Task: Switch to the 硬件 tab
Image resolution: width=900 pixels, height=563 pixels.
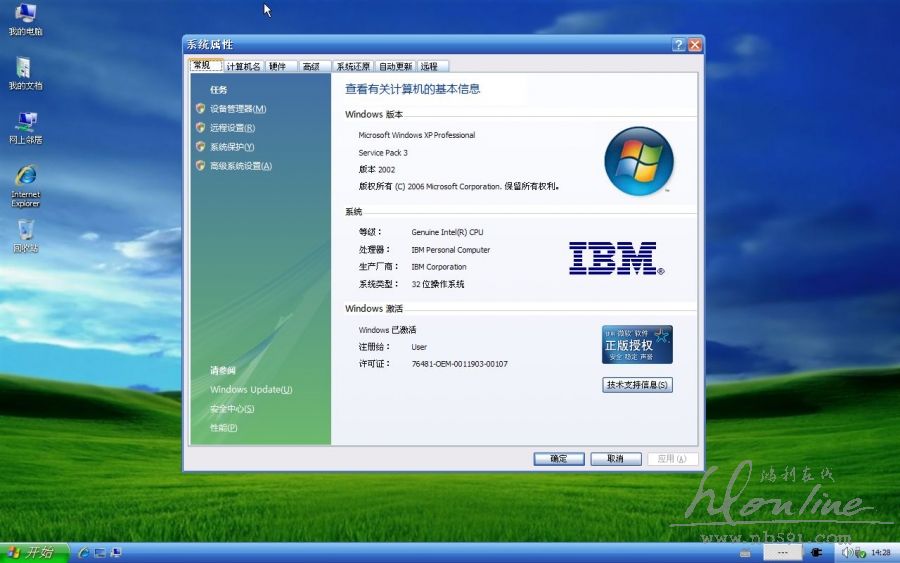Action: pyautogui.click(x=278, y=67)
